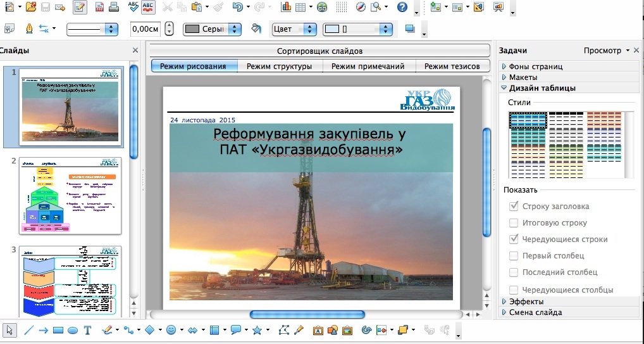Uncheck the Строку заголовка checkbox

(514, 207)
